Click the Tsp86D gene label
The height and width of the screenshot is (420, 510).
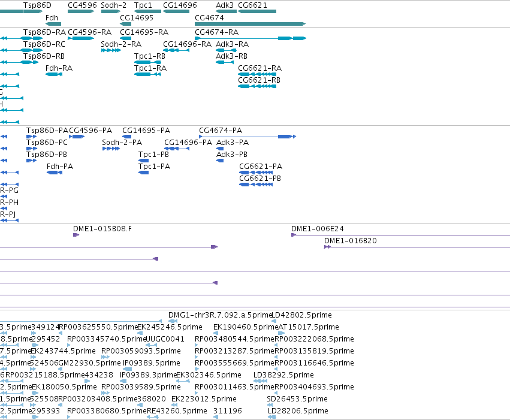tap(37, 5)
